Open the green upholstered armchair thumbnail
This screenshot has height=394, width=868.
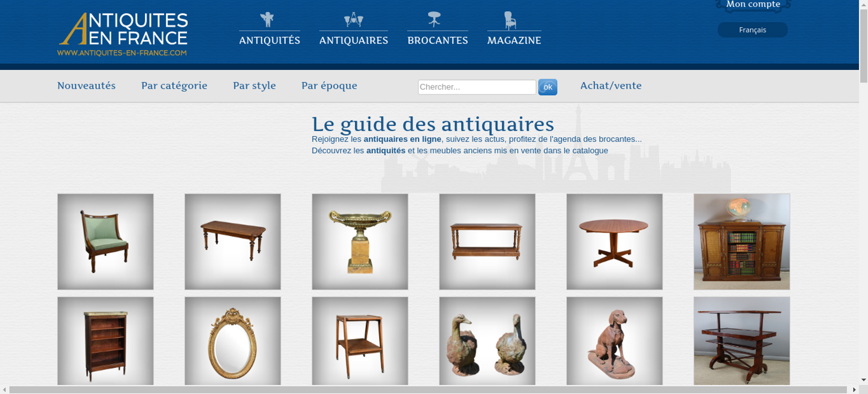(x=105, y=242)
